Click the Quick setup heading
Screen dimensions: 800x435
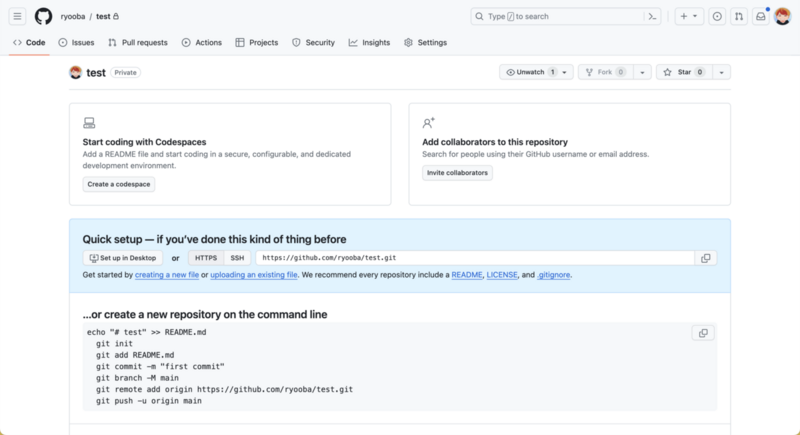(x=214, y=239)
